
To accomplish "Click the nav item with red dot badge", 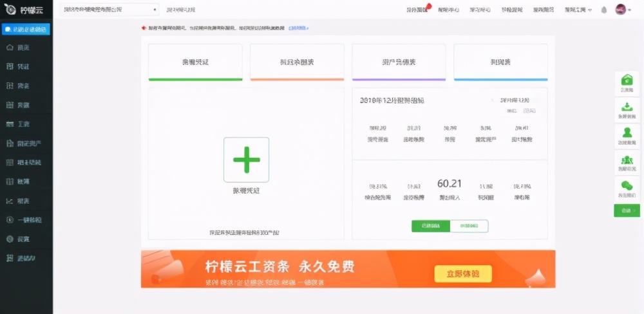I will (417, 10).
